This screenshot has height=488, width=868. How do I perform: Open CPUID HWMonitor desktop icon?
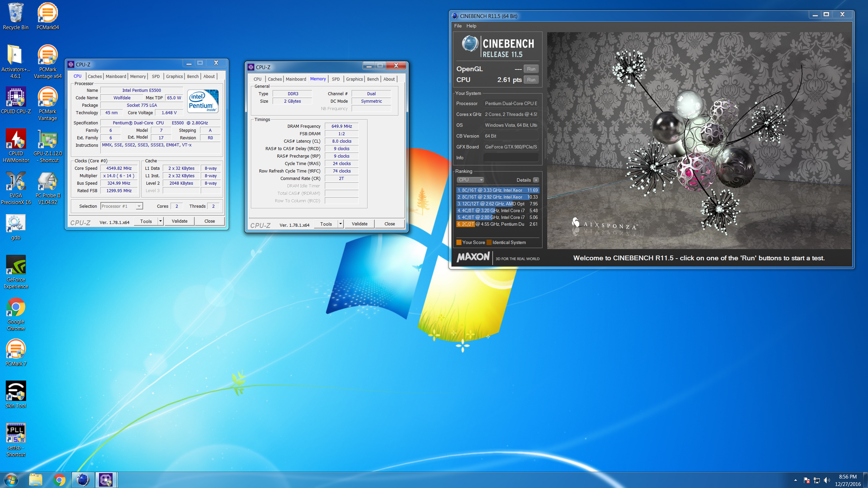(16, 146)
